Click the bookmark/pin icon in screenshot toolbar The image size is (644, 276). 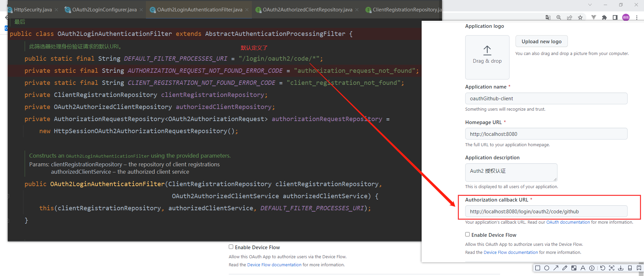point(639,268)
